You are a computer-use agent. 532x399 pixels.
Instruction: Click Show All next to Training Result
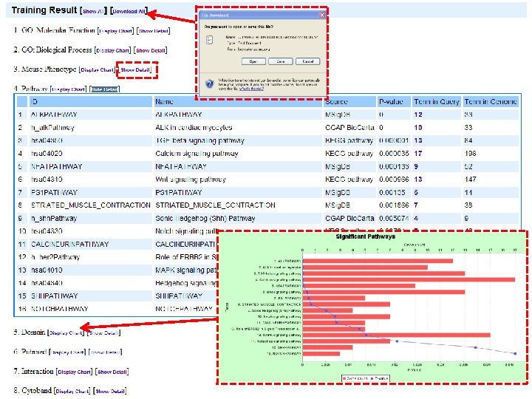93,11
